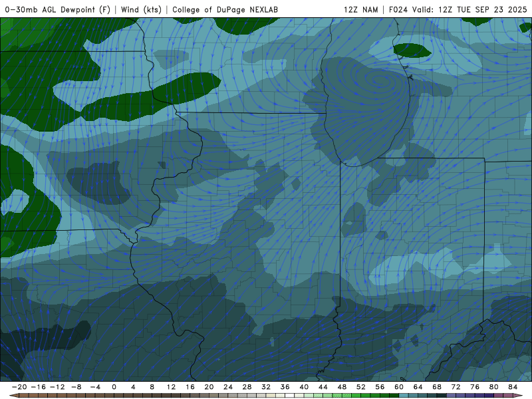This screenshot has width=532, height=399.
Task: Click the left arrow end of the color bar
Action: point(13,396)
